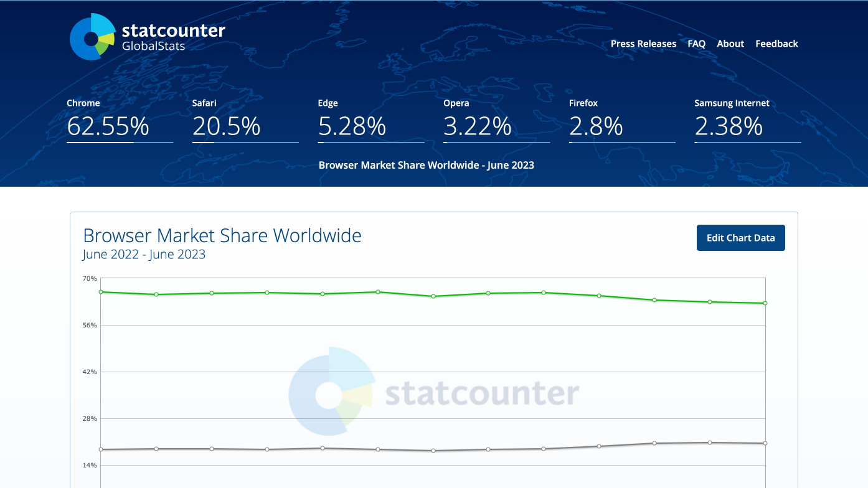Select the Opera 3.22% stat
The image size is (868, 488).
(x=496, y=120)
